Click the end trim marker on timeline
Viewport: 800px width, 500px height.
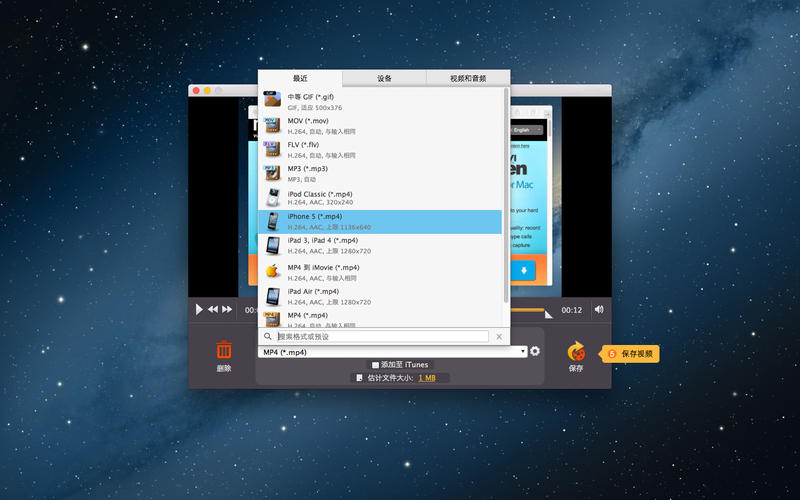[x=548, y=314]
